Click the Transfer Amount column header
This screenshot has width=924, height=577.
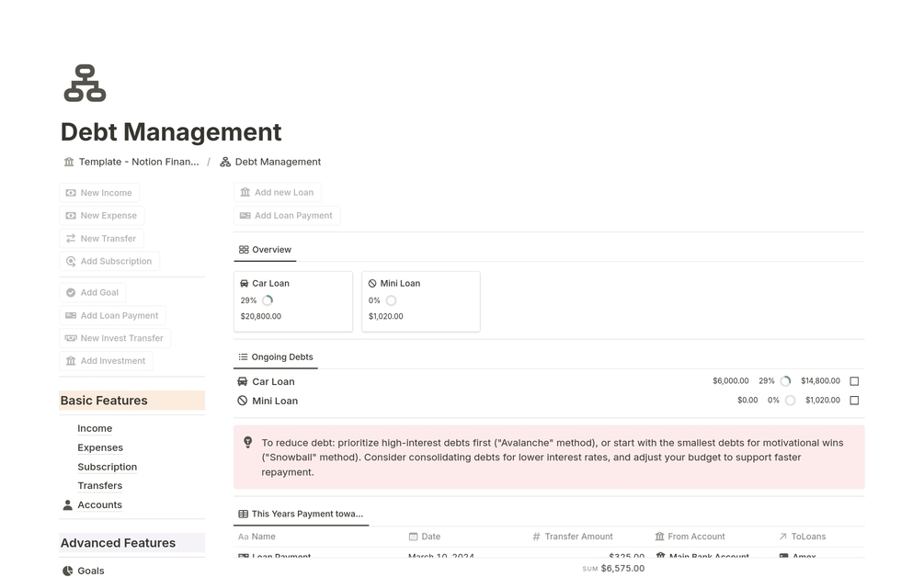[573, 537]
